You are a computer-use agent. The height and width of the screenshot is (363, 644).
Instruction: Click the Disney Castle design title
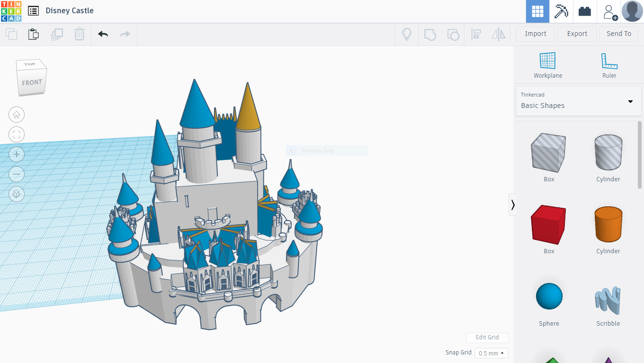[x=70, y=10]
